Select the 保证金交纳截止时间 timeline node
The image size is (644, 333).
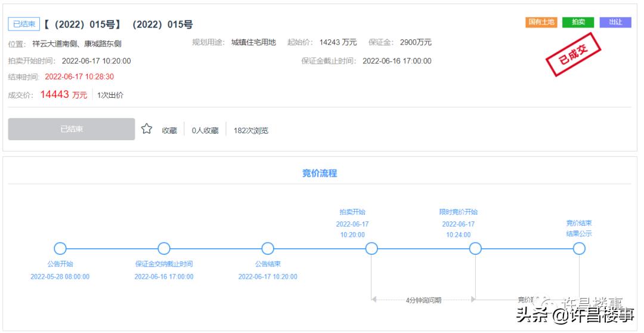(x=164, y=248)
